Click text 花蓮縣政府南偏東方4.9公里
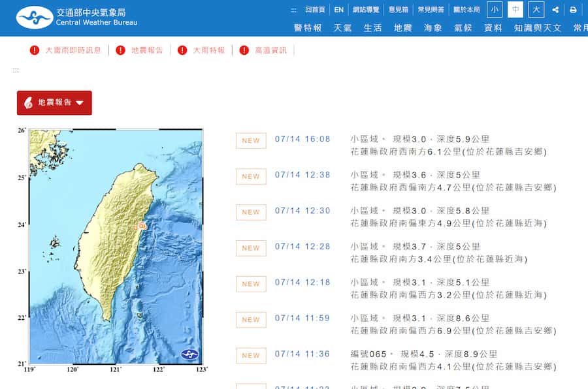The height and width of the screenshot is (389, 588). click(x=411, y=223)
